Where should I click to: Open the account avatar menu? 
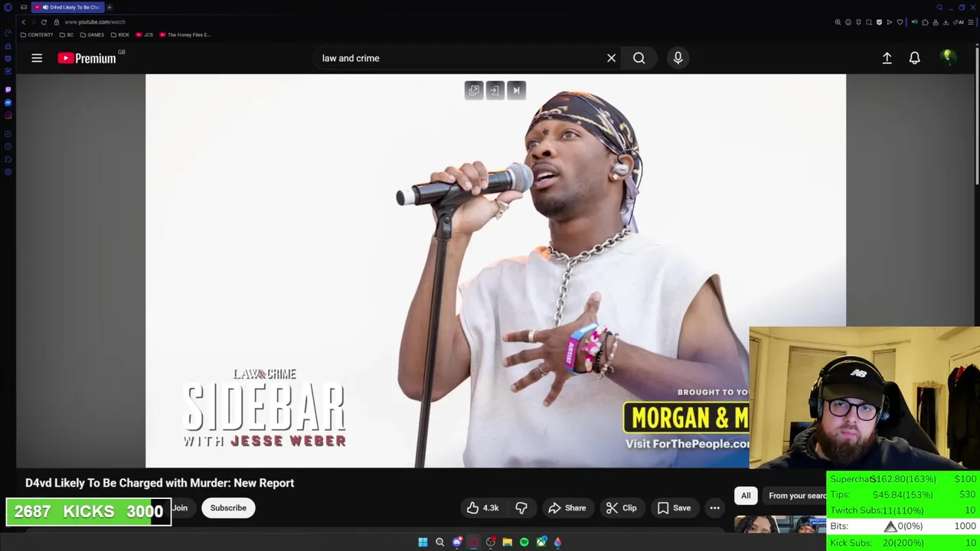(x=948, y=57)
